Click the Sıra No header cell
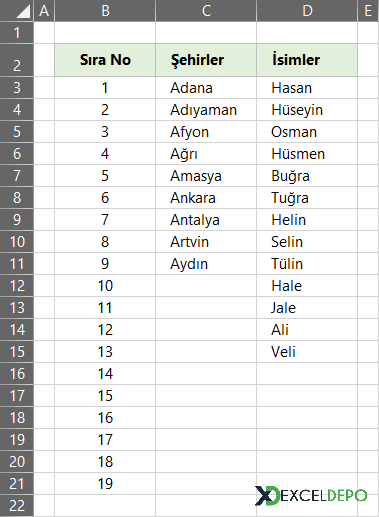Screen dimensions: 379x517 tap(105, 60)
